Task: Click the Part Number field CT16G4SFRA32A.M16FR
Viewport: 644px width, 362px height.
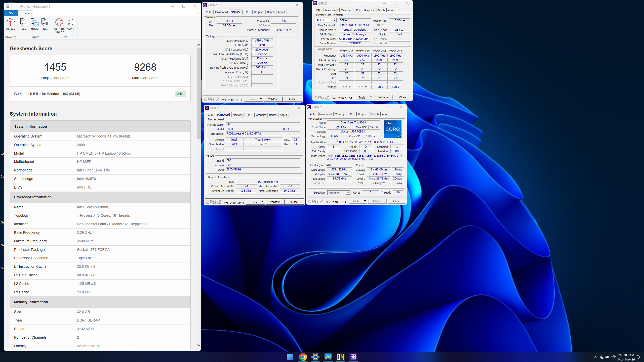Action: [x=354, y=39]
